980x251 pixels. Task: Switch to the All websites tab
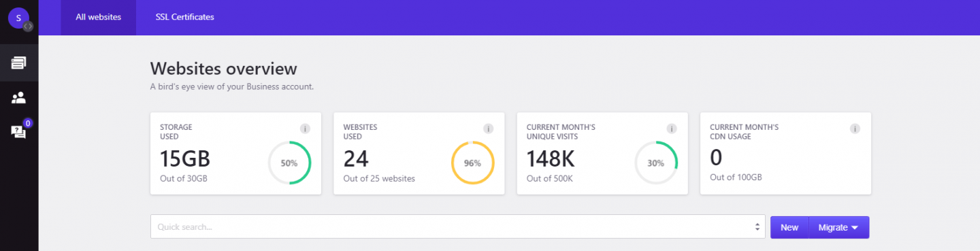99,17
